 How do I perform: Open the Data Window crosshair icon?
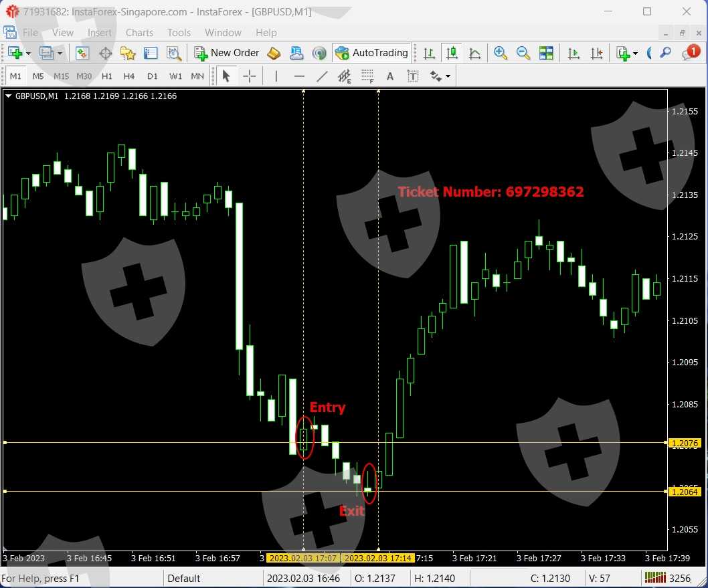(x=105, y=54)
